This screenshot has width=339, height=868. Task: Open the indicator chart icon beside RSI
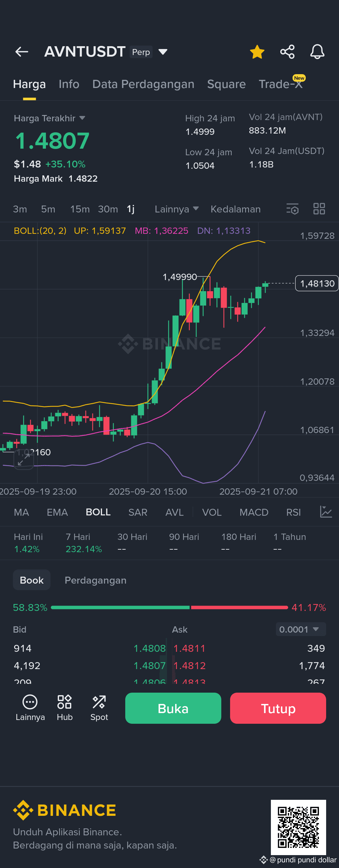[326, 512]
